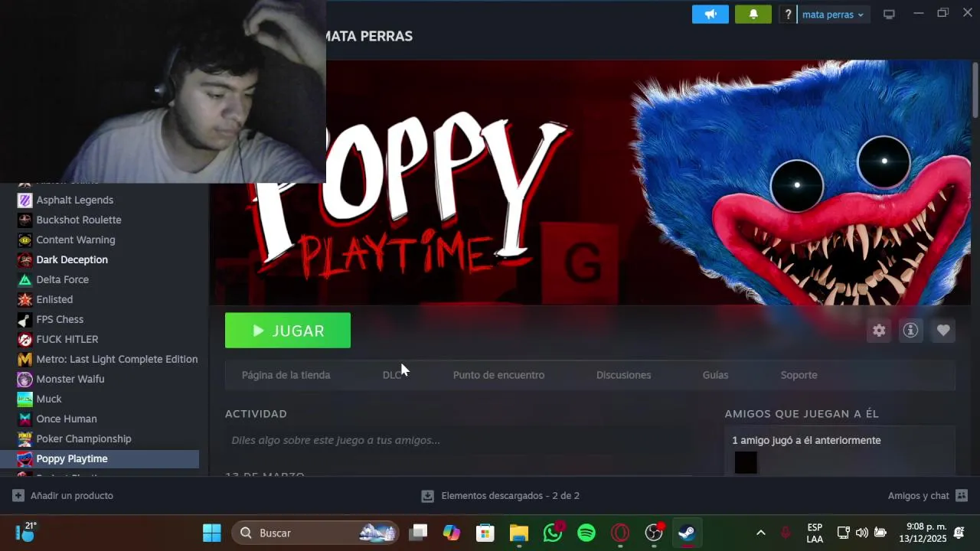Click the library page vertical scrollbar
The image size is (980, 551).
coord(975,90)
